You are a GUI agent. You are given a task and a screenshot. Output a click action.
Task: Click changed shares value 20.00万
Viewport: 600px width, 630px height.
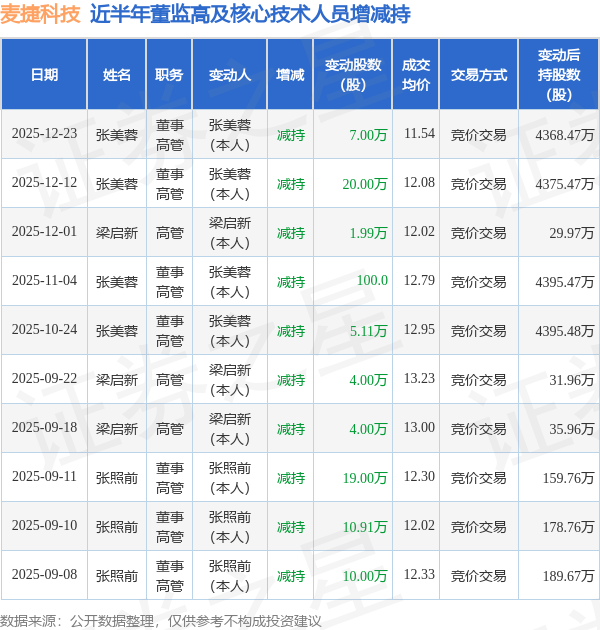(365, 184)
